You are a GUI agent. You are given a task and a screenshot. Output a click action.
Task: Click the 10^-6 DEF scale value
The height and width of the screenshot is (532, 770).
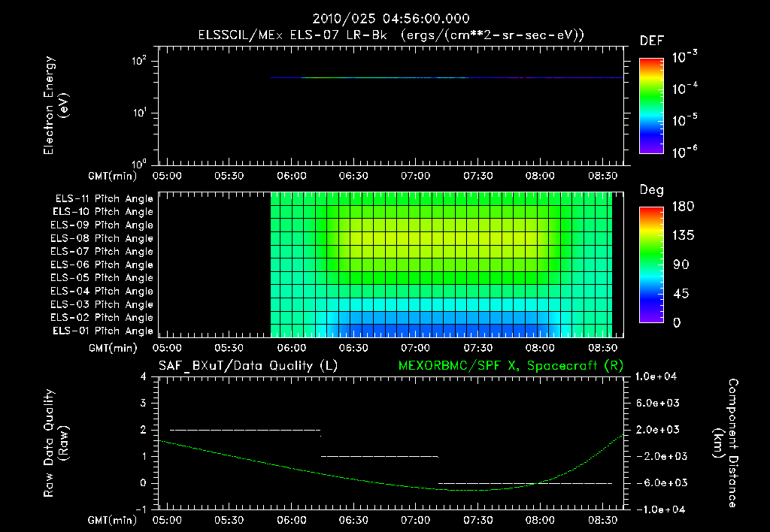[x=684, y=152]
